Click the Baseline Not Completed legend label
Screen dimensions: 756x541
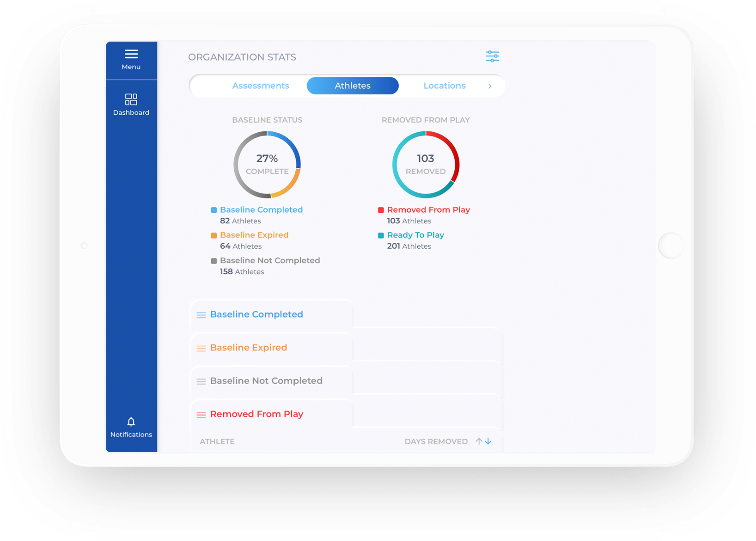click(x=270, y=260)
